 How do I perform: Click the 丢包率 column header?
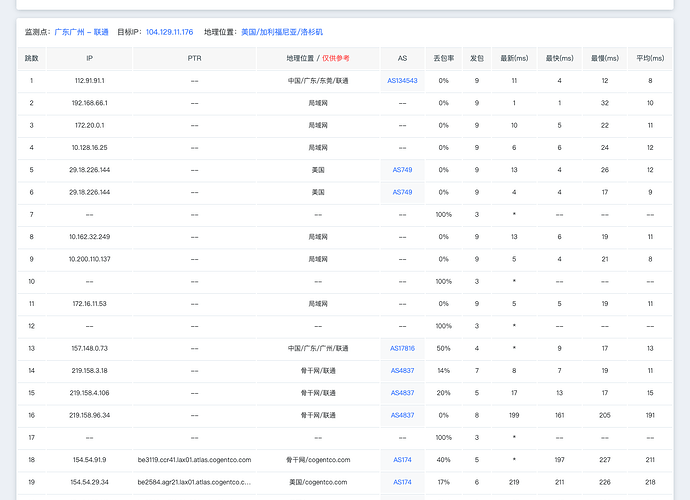tap(444, 58)
